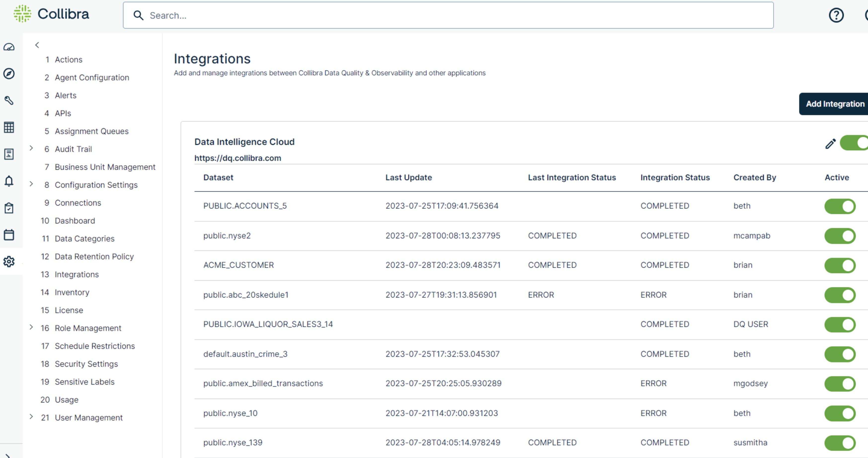Expand Role Management submenu arrow
Image resolution: width=868 pixels, height=458 pixels.
[x=31, y=327]
